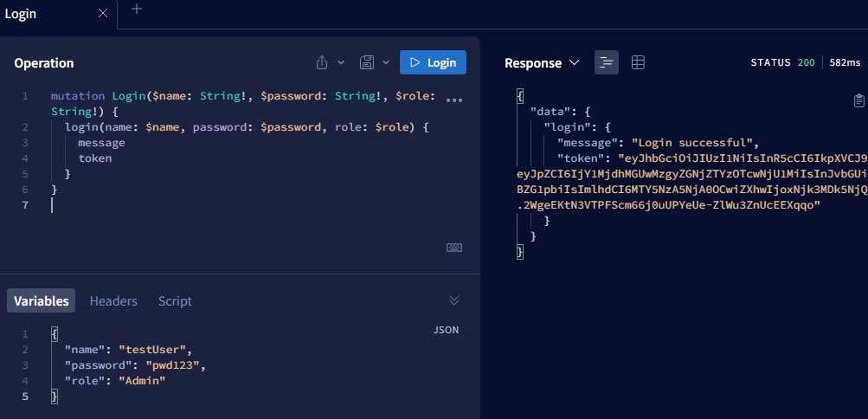Click the "name" key in variables

point(85,350)
